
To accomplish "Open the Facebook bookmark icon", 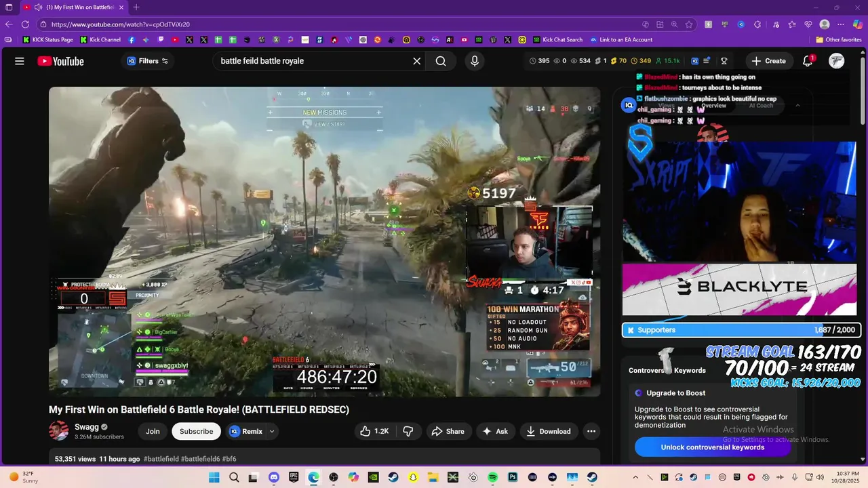I will point(132,40).
